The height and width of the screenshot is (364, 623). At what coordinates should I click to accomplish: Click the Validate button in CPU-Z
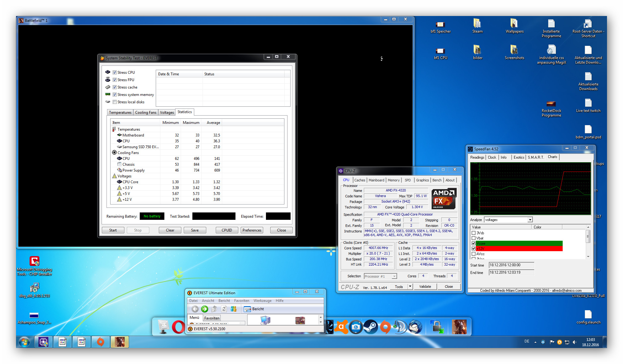425,287
